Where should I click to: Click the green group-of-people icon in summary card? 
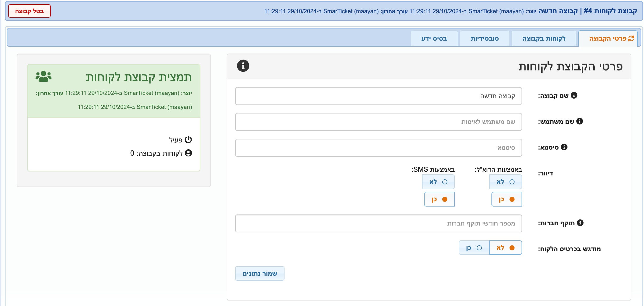(44, 77)
